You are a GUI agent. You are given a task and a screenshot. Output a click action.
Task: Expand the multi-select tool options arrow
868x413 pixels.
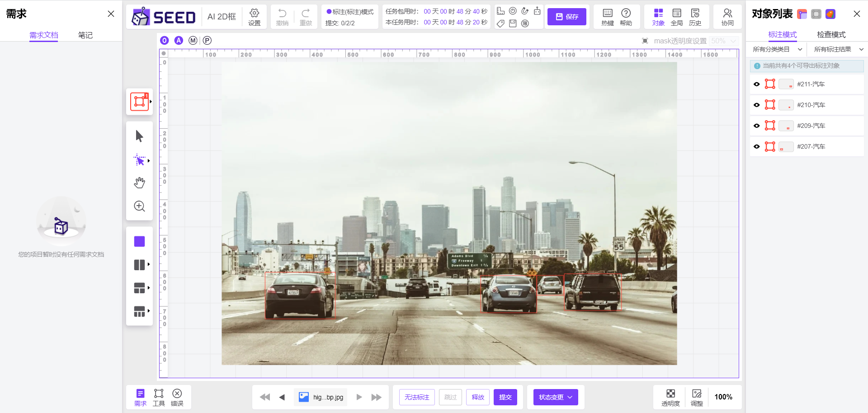tap(149, 161)
